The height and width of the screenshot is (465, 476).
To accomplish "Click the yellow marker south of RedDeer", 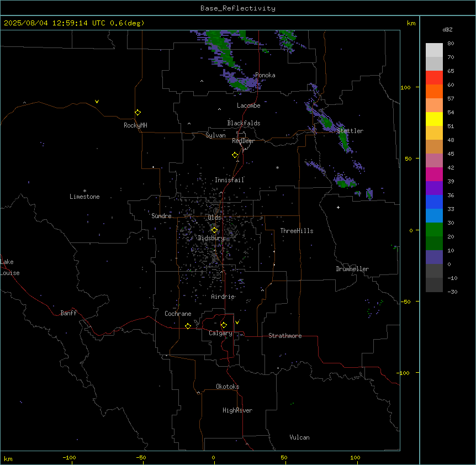I will 235,155.
